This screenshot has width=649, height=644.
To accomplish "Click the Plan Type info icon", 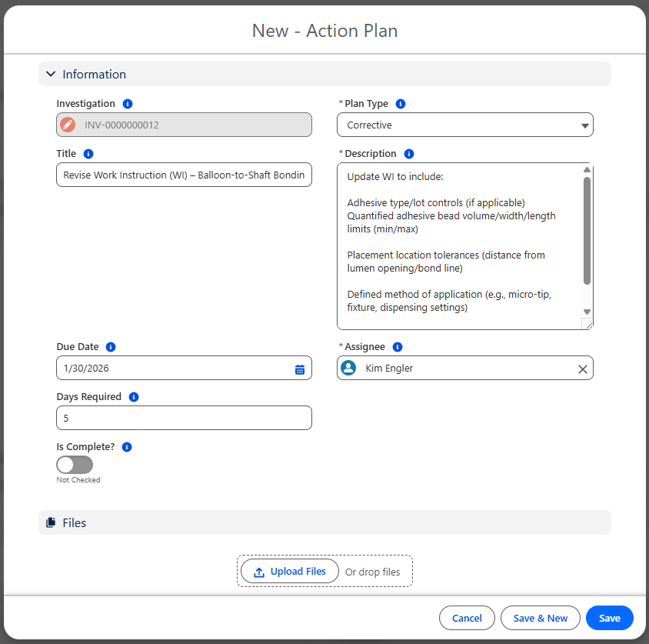I will pyautogui.click(x=401, y=104).
